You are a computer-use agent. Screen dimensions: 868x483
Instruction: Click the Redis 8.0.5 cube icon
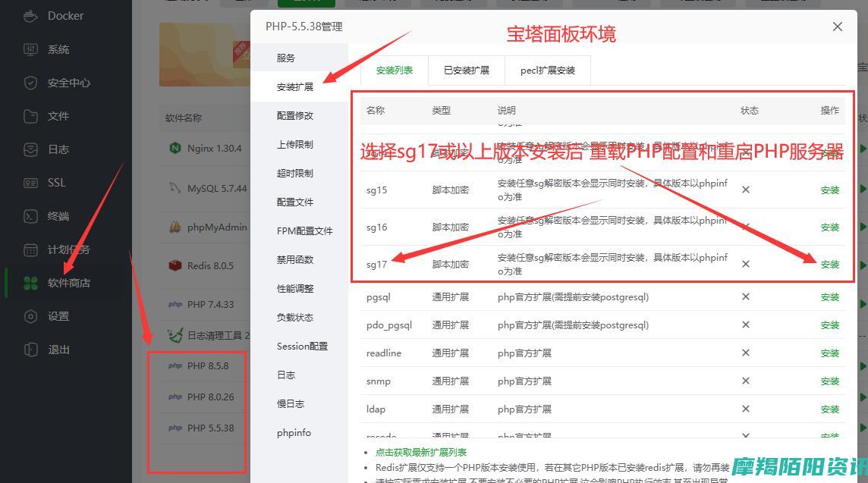(x=175, y=265)
